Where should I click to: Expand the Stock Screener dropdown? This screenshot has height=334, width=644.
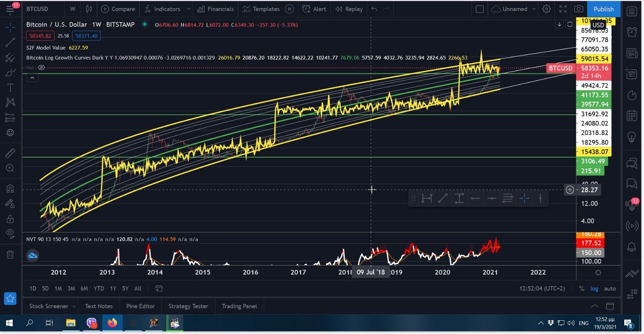pos(74,307)
